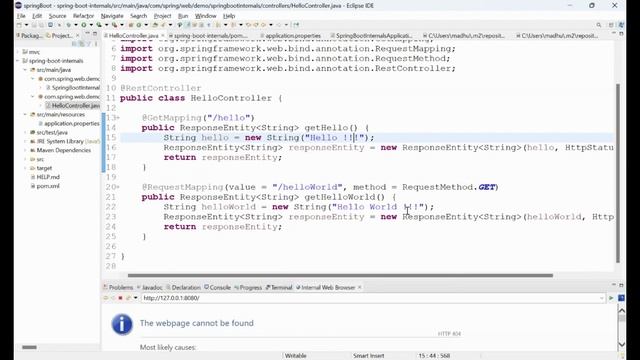Viewport: 640px width, 360px height.
Task: Expand the JRE System Library node
Action: (25, 141)
